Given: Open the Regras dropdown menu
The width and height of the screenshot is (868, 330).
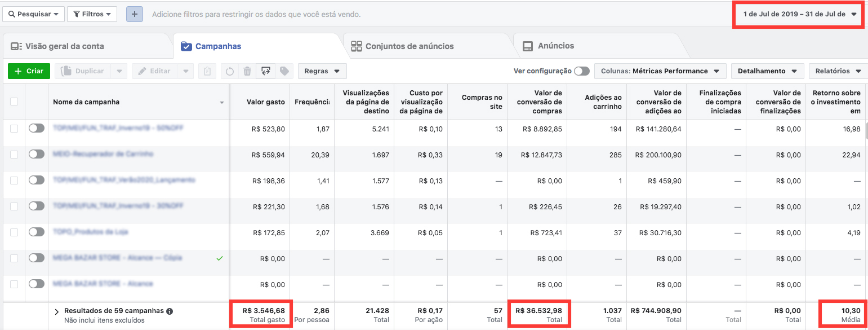Looking at the screenshot, I should point(322,71).
